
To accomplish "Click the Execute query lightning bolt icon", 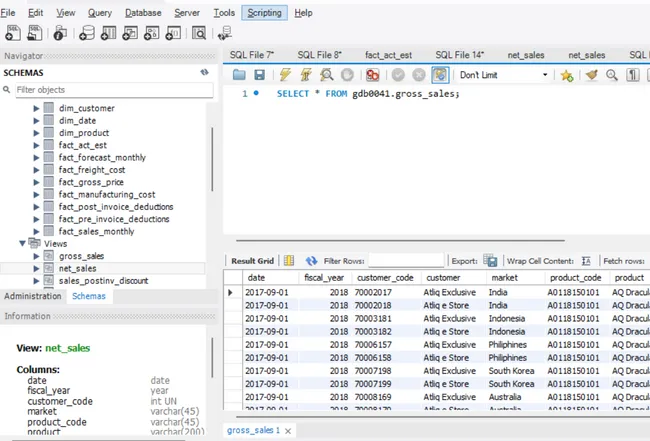I will [285, 75].
